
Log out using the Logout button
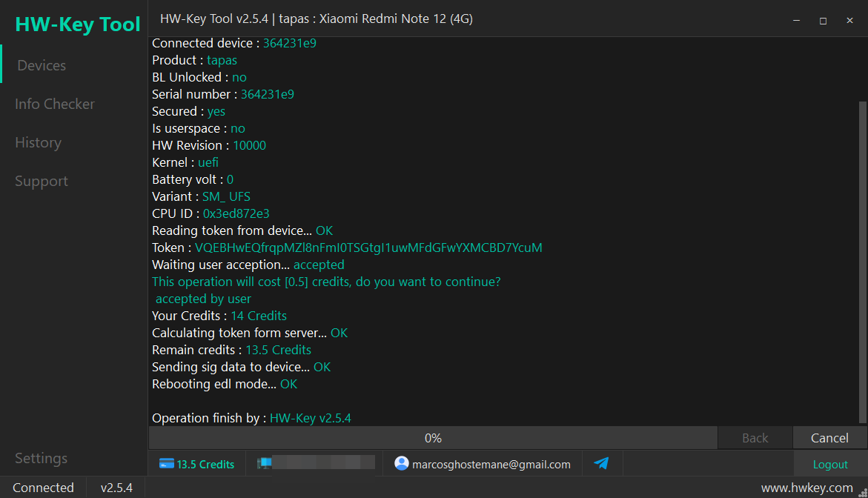pyautogui.click(x=829, y=464)
